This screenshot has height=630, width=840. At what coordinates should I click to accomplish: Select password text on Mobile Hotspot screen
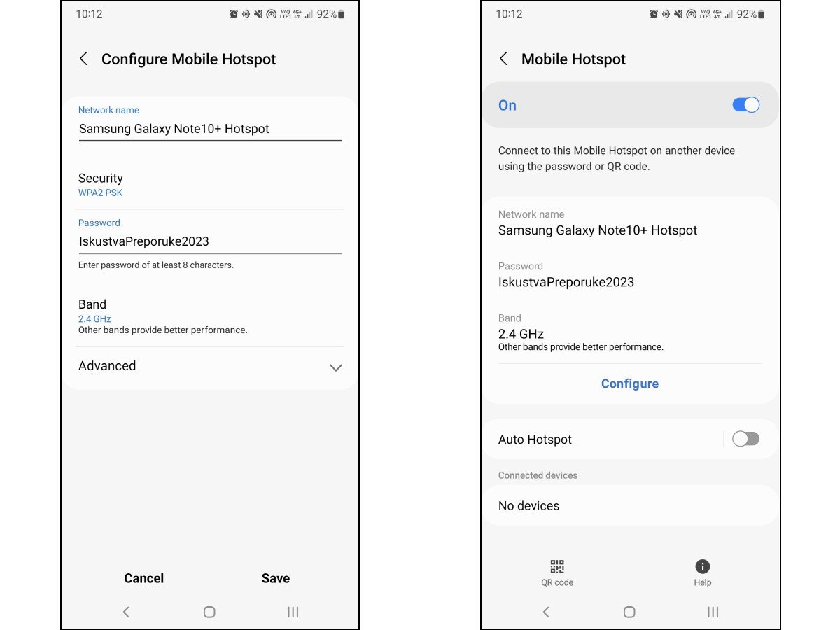coord(566,282)
